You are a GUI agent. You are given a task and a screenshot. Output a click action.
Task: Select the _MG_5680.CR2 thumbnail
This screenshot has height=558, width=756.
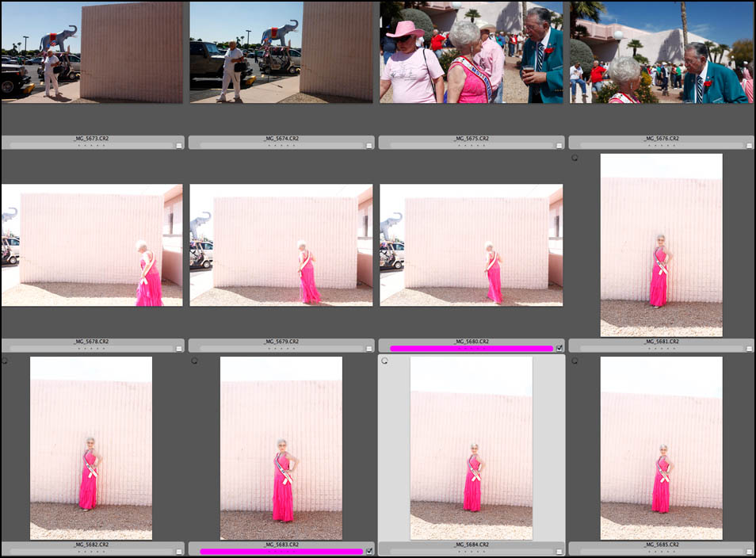tap(471, 245)
